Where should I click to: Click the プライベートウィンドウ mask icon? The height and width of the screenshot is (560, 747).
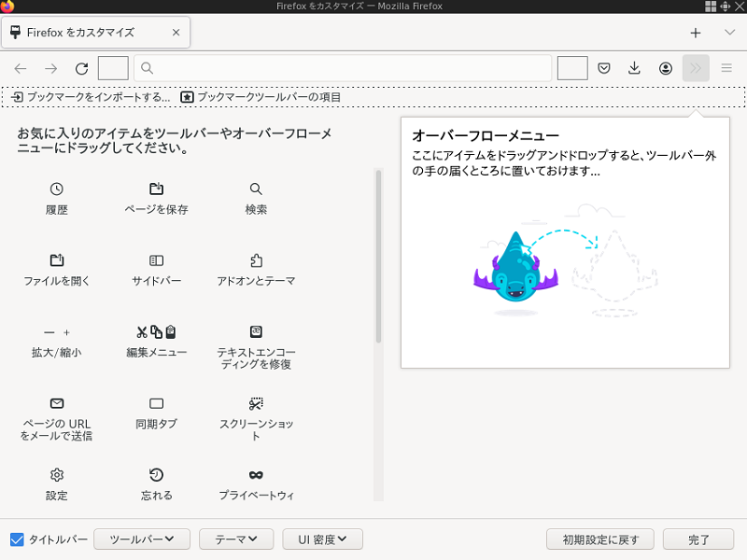[256, 475]
